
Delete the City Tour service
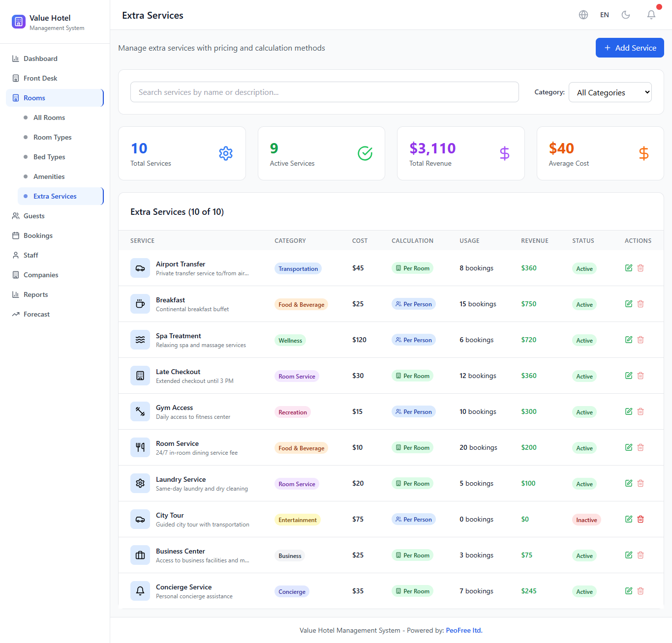[x=641, y=519]
